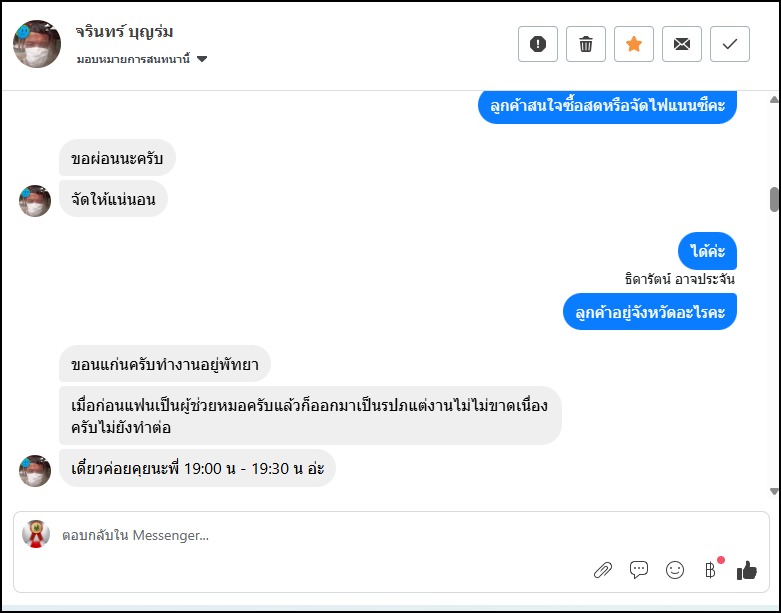Mark conversation as spam with exclamation icon
Screen dimensions: 781x613
538,44
